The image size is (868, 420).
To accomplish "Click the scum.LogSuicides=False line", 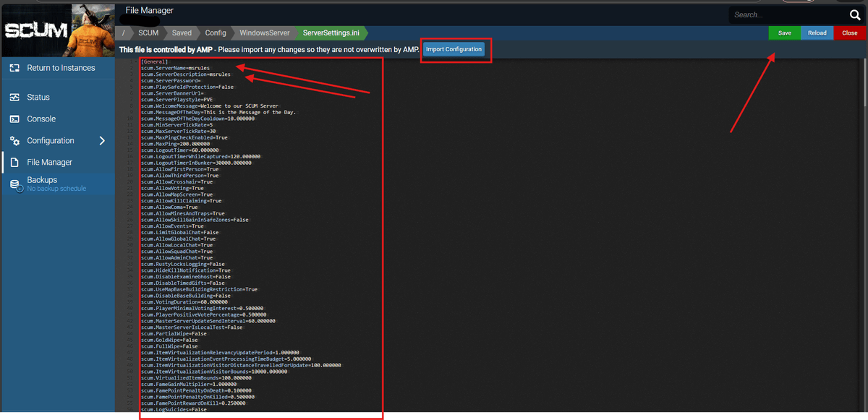I will click(x=174, y=409).
